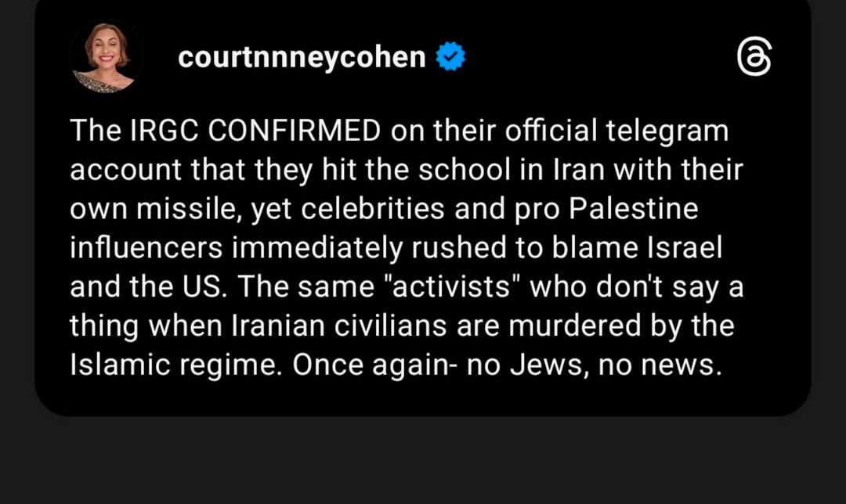Open the Threads logo icon
The height and width of the screenshot is (504, 846).
(754, 59)
